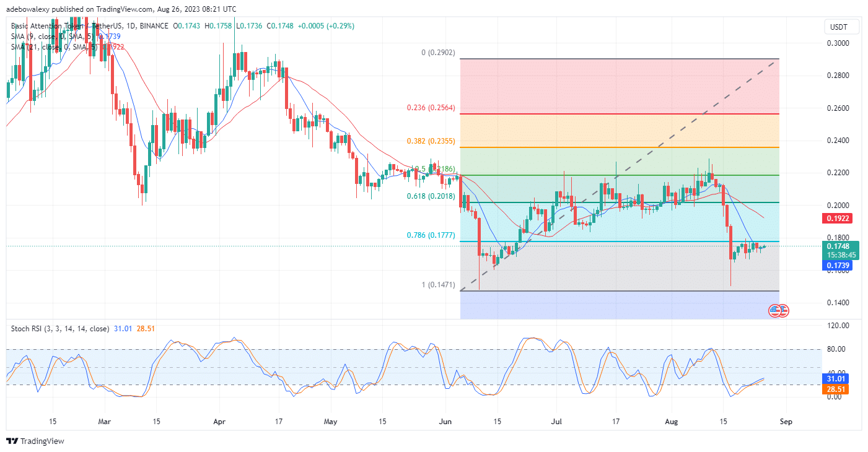Click the 120.00 level on the Stoch RSI scale
This screenshot has width=868, height=452.
pyautogui.click(x=838, y=325)
